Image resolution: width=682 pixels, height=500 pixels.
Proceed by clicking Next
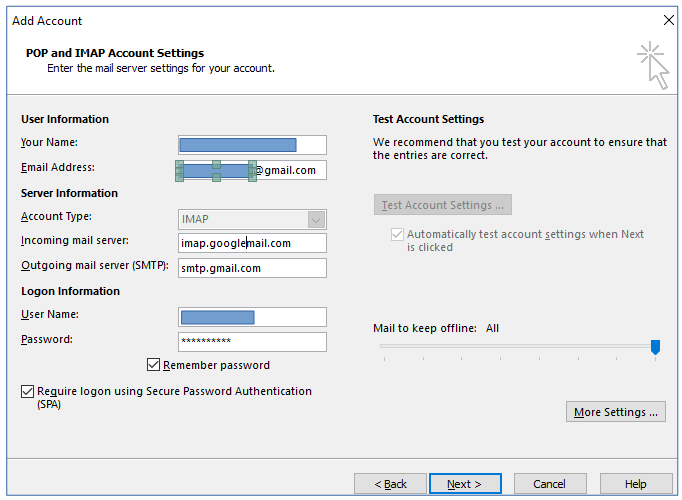coord(464,484)
